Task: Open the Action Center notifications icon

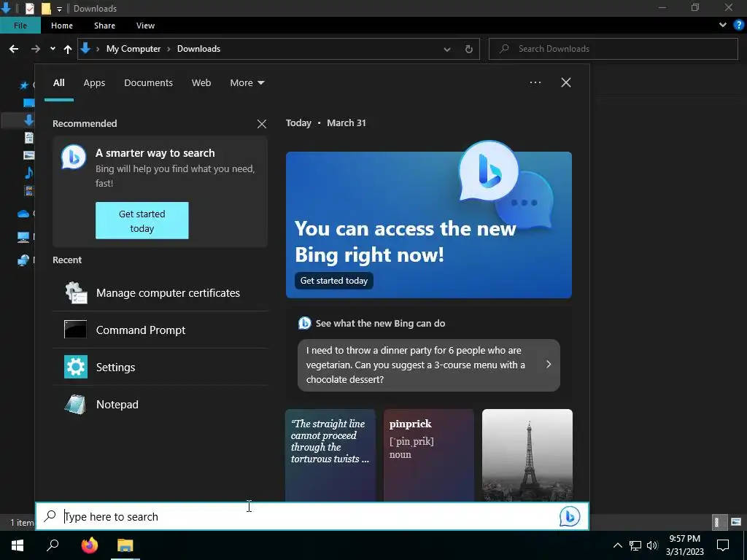Action: tap(723, 545)
